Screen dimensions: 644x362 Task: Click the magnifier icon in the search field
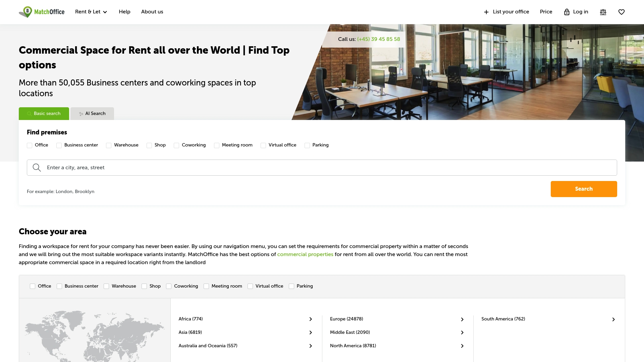point(37,167)
